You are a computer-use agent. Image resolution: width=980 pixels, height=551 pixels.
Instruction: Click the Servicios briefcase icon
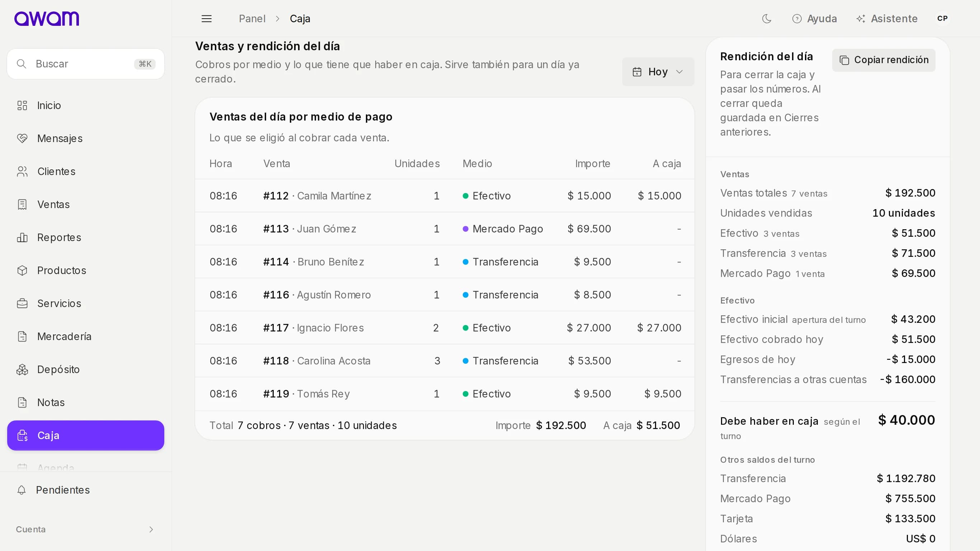(23, 303)
